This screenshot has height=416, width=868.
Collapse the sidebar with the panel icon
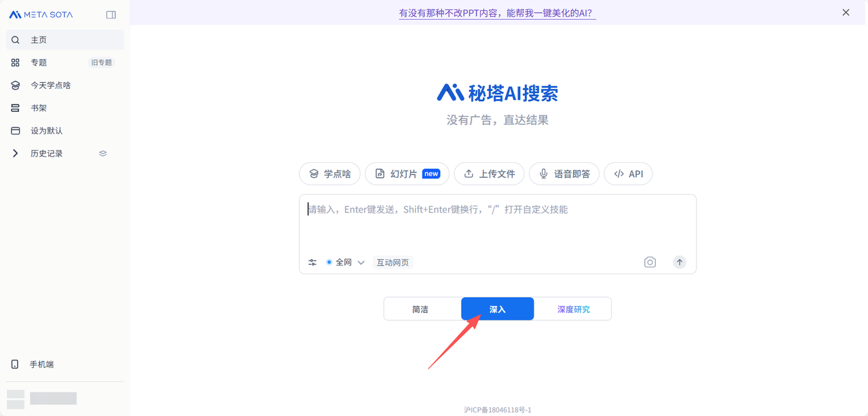(111, 14)
